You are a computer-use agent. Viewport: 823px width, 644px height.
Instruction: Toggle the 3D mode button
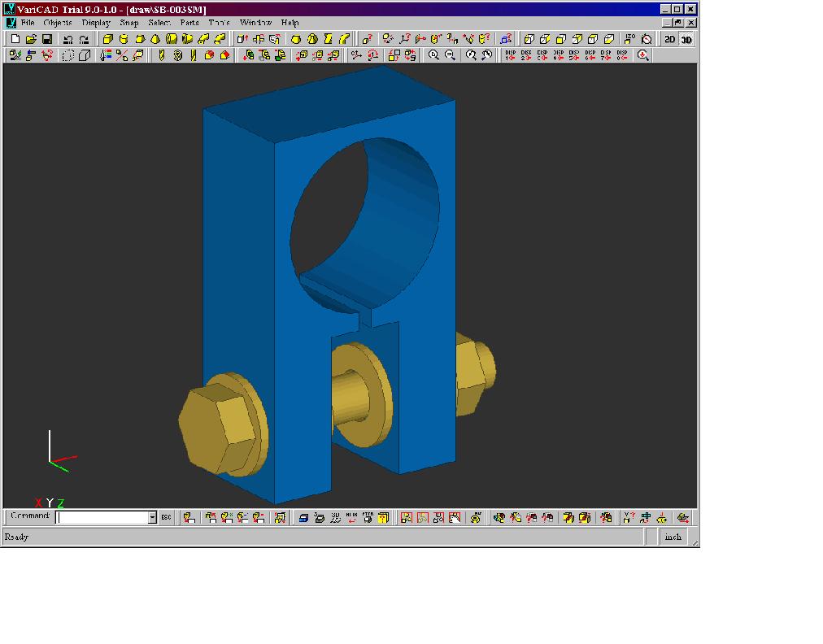pos(686,39)
